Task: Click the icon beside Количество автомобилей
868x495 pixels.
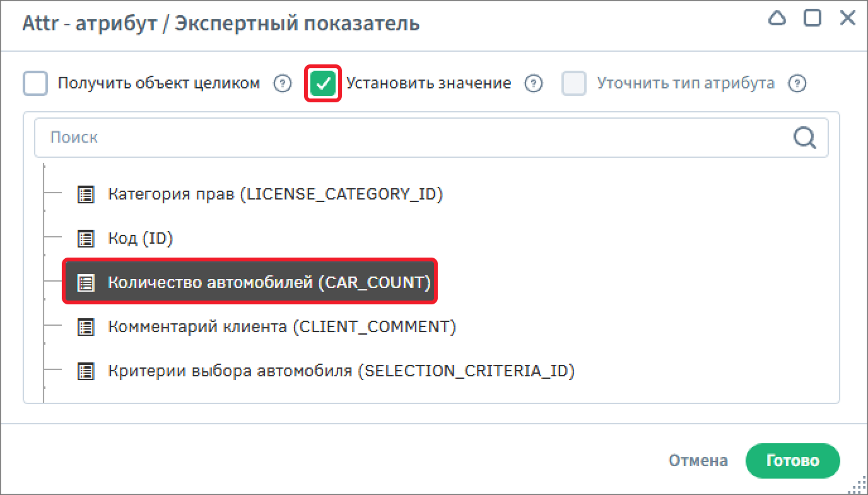Action: [x=85, y=282]
